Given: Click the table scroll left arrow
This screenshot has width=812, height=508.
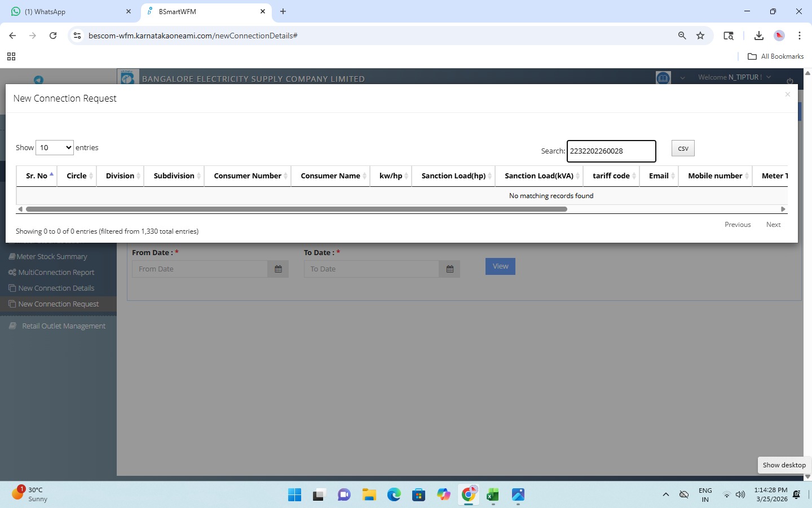Looking at the screenshot, I should (x=20, y=209).
